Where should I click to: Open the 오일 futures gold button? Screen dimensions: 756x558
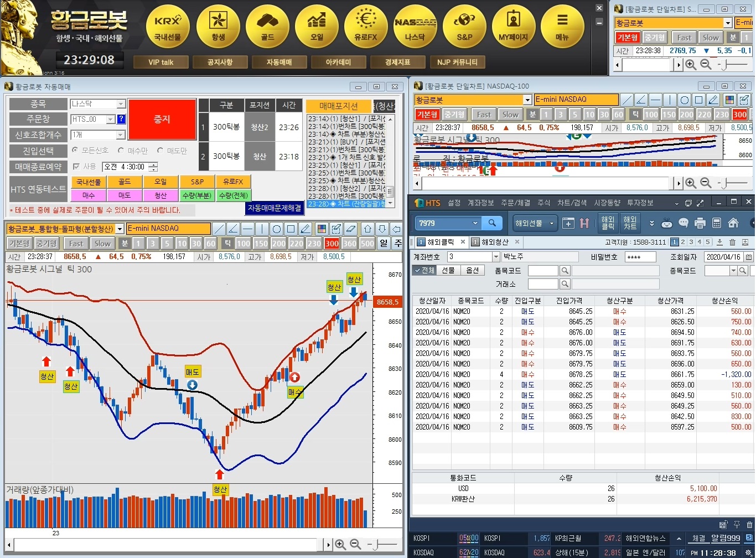click(317, 26)
